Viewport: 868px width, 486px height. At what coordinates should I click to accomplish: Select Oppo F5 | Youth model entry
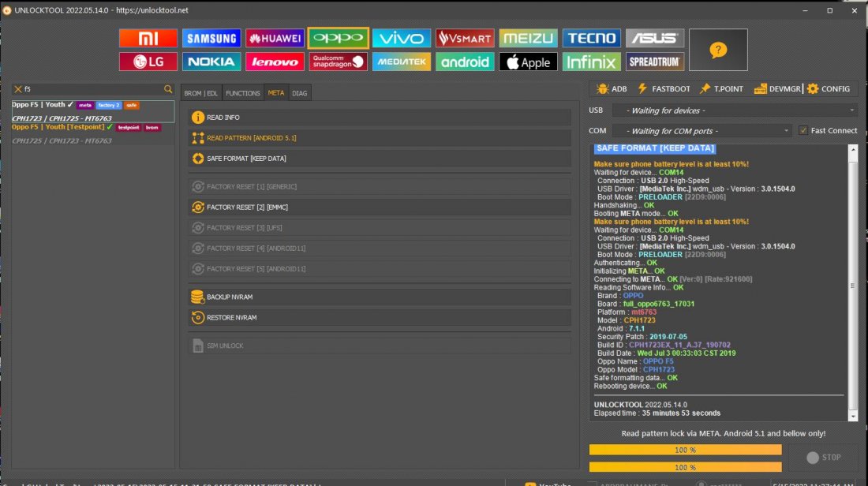93,111
